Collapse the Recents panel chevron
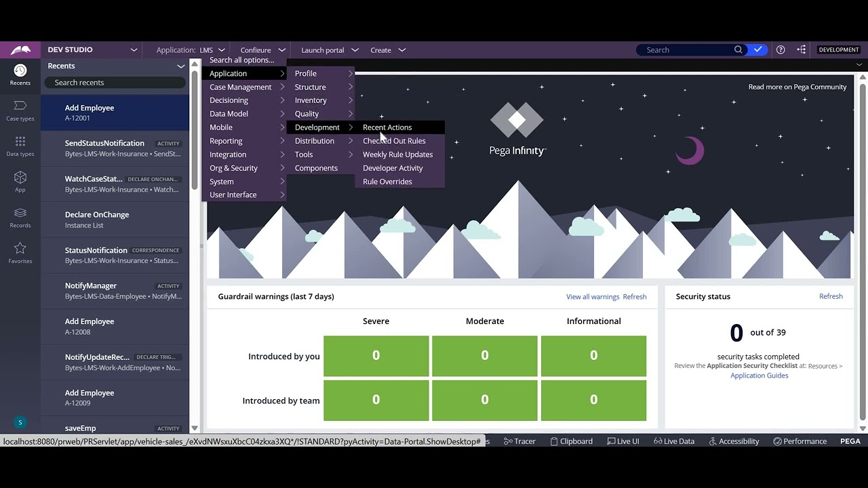Viewport: 868px width, 488px height. [181, 66]
